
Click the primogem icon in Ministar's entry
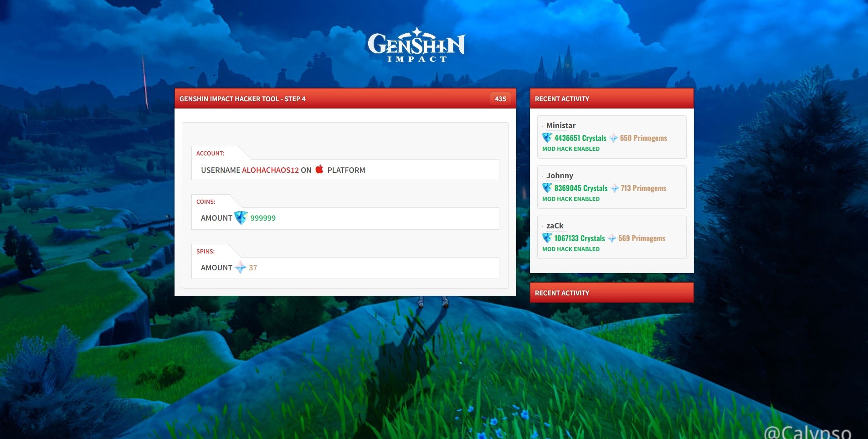pos(614,138)
